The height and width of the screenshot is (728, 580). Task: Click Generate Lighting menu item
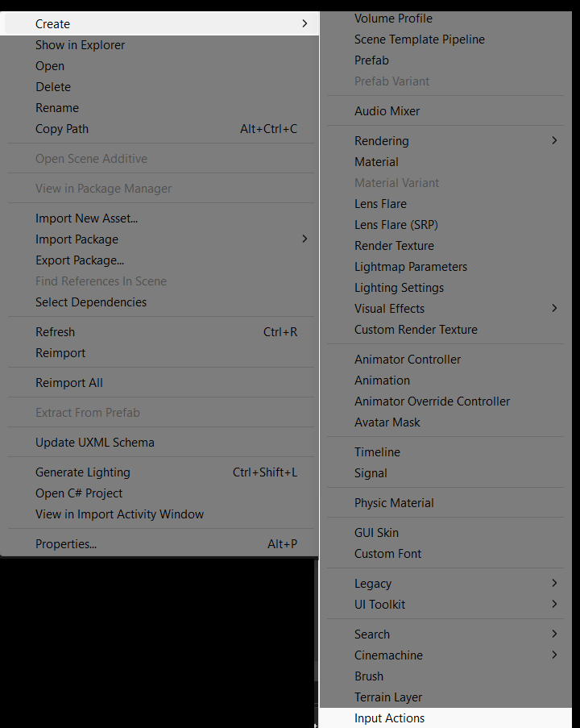(x=82, y=472)
